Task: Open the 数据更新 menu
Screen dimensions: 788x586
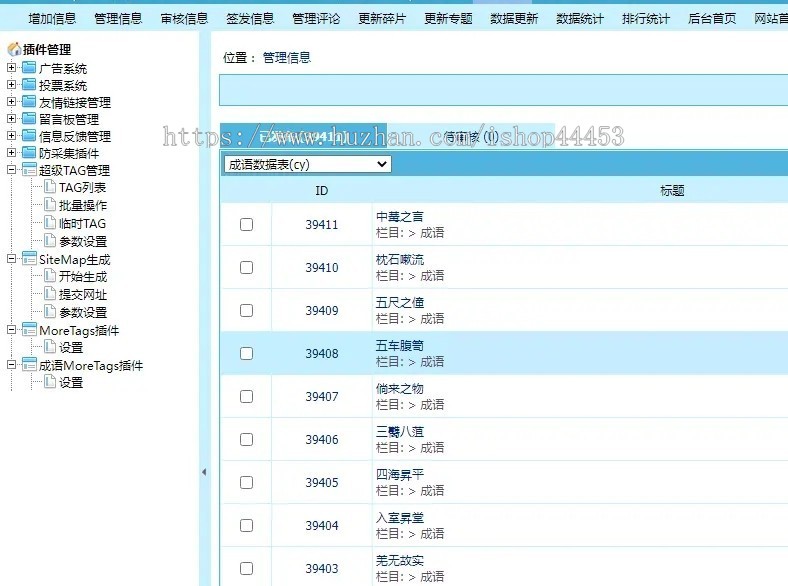Action: (x=514, y=19)
